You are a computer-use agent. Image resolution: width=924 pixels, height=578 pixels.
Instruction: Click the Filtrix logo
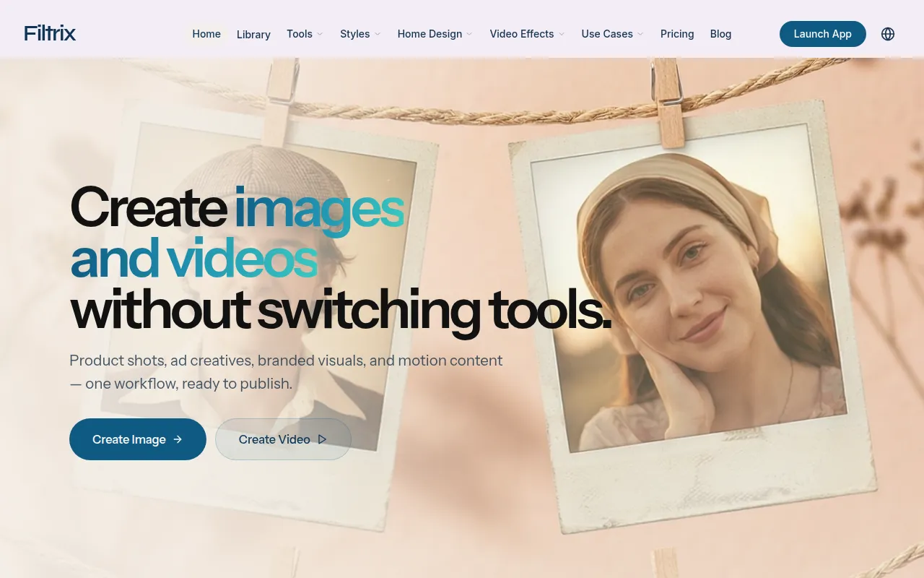click(x=50, y=33)
